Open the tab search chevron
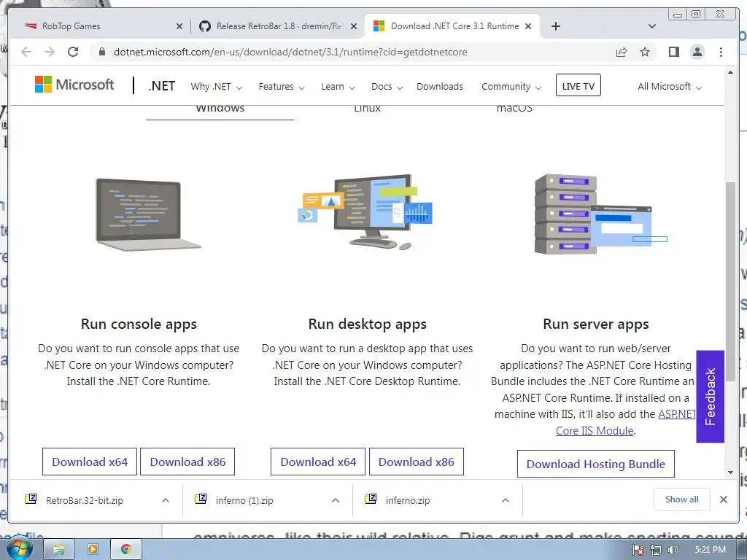The height and width of the screenshot is (560, 747). pyautogui.click(x=652, y=26)
